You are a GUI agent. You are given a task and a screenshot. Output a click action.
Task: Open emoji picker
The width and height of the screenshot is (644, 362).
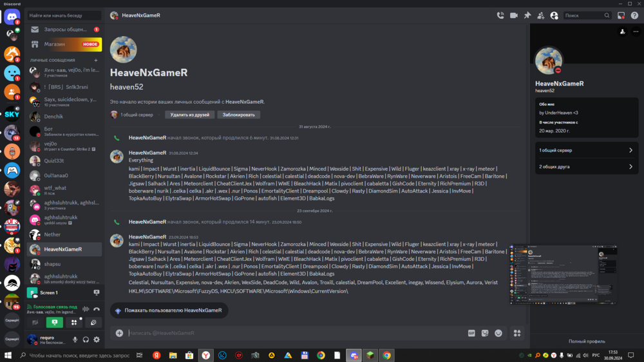click(x=498, y=333)
